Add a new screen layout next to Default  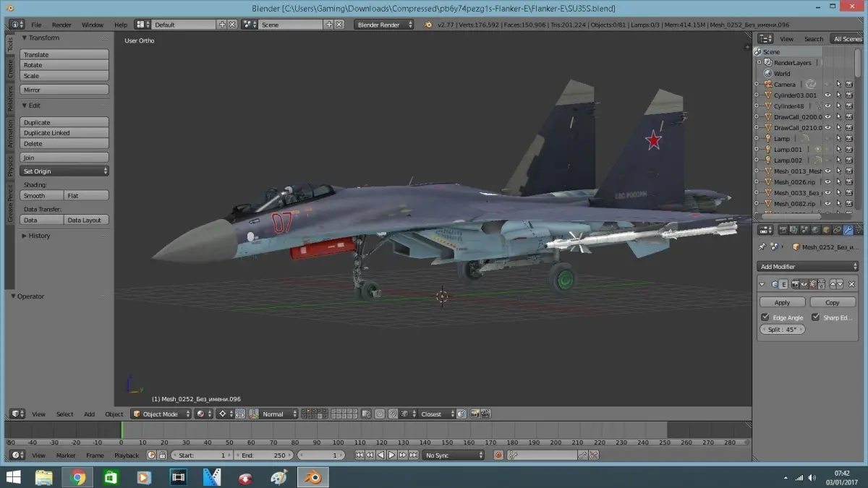(x=222, y=25)
